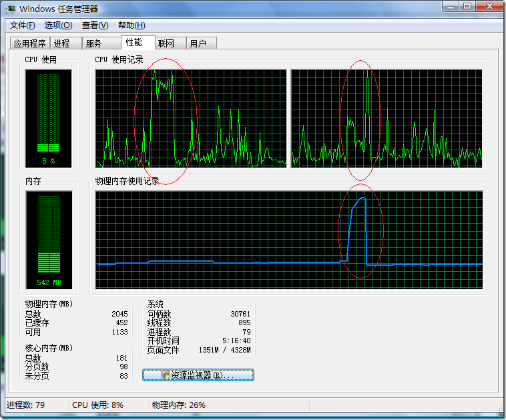Open the 帮助(H) menu
506x420 pixels.
(132, 25)
